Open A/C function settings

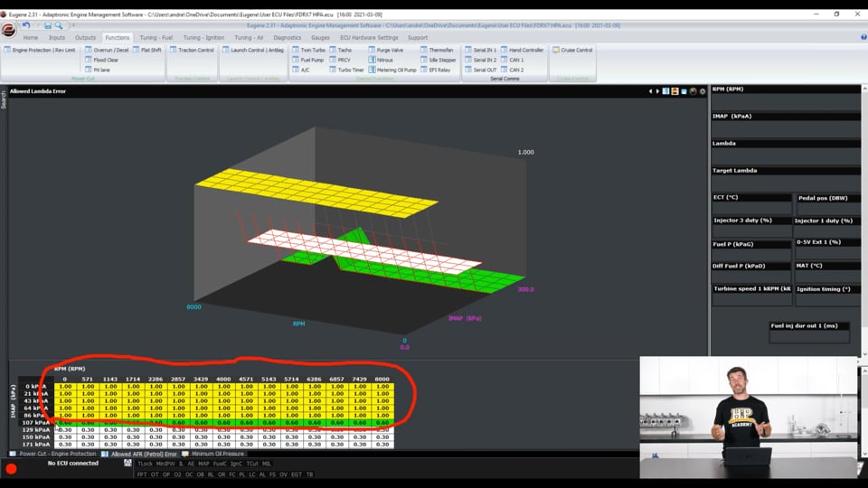pos(301,70)
